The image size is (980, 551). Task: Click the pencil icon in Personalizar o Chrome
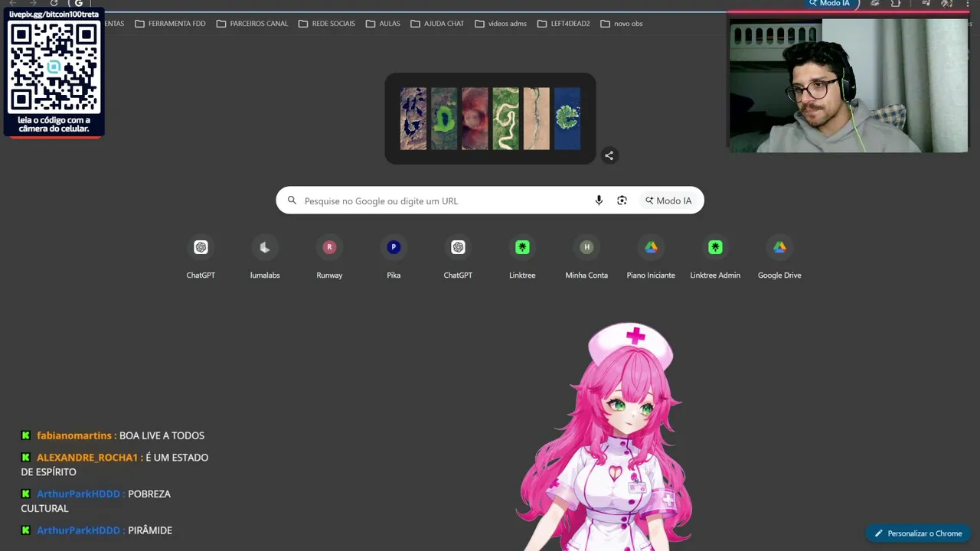point(879,533)
